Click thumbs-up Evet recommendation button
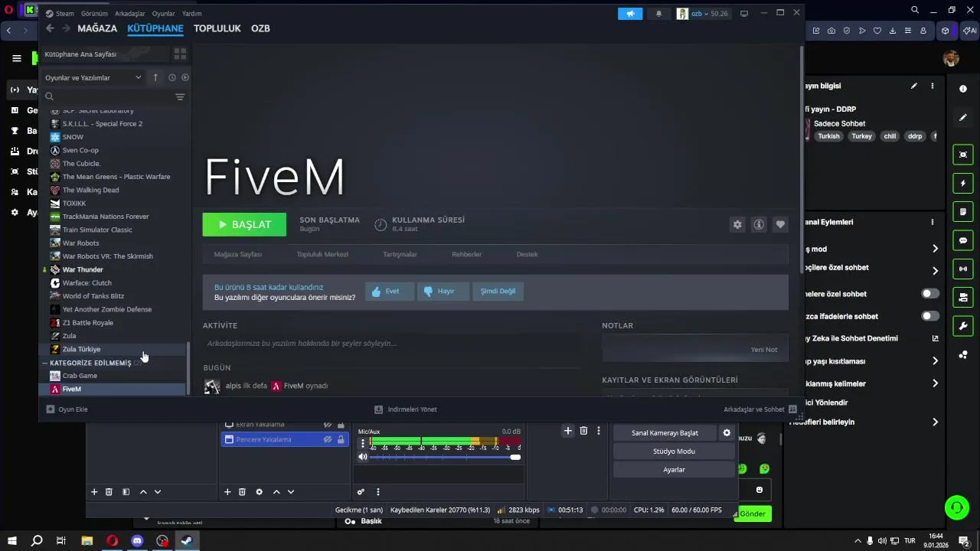Screen dimensions: 980x551 (x=390, y=291)
